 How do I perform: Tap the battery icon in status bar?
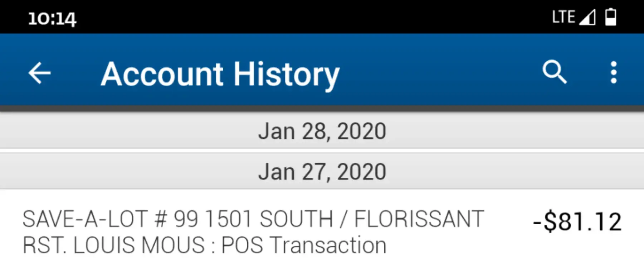click(x=611, y=17)
